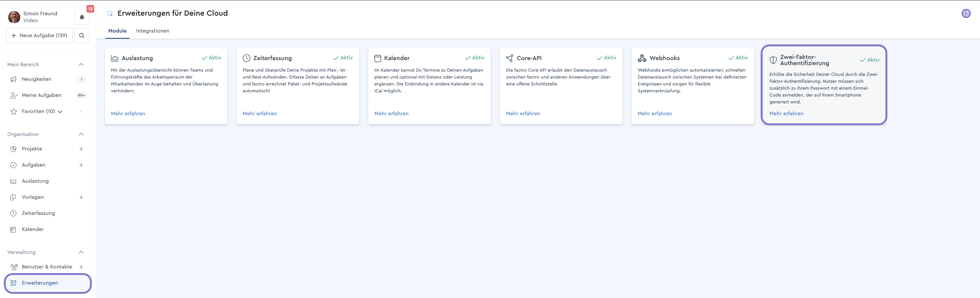Open Zeiterfassung in the sidebar
980x298 pixels.
coord(38,213)
